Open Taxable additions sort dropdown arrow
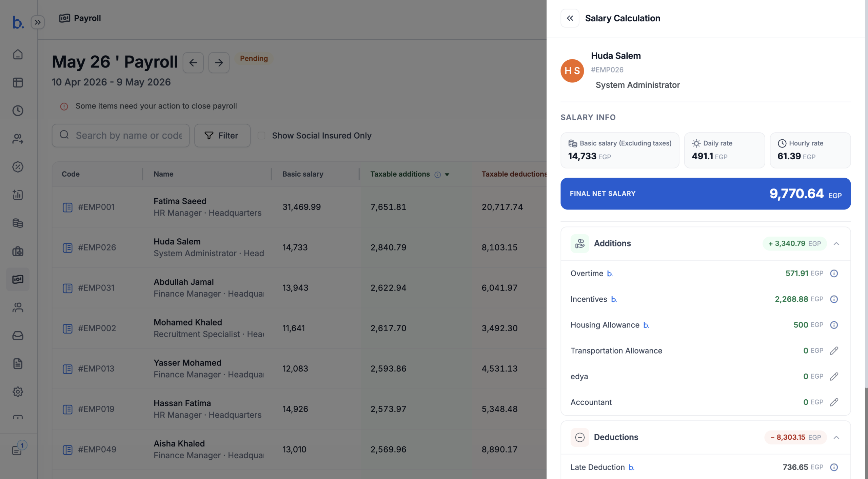868x479 pixels. point(447,175)
